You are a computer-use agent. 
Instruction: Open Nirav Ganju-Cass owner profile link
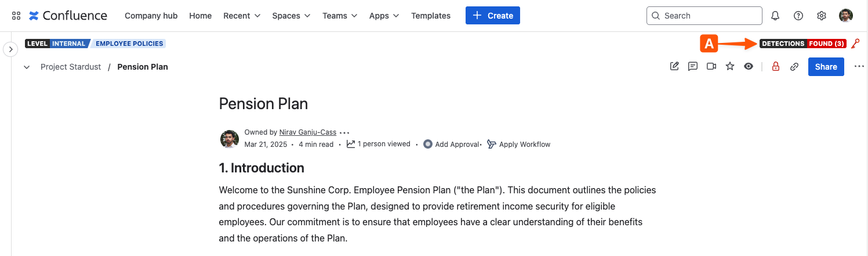pyautogui.click(x=308, y=132)
